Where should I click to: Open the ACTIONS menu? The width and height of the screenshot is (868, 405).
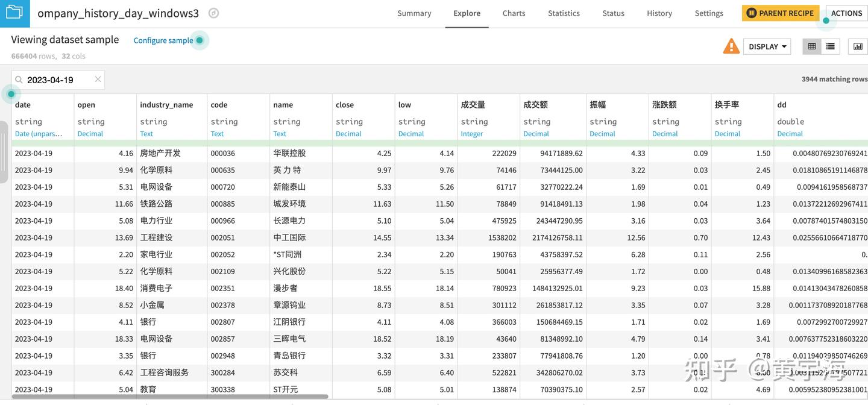846,13
